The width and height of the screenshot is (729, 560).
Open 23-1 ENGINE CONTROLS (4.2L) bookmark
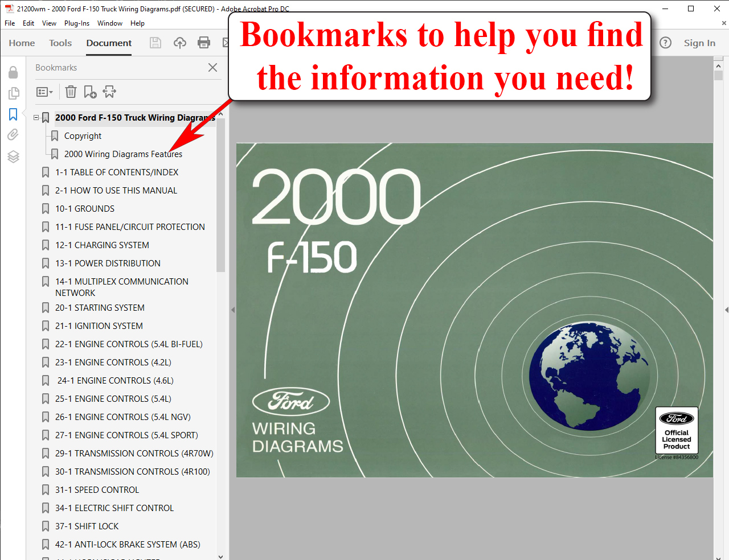click(113, 363)
